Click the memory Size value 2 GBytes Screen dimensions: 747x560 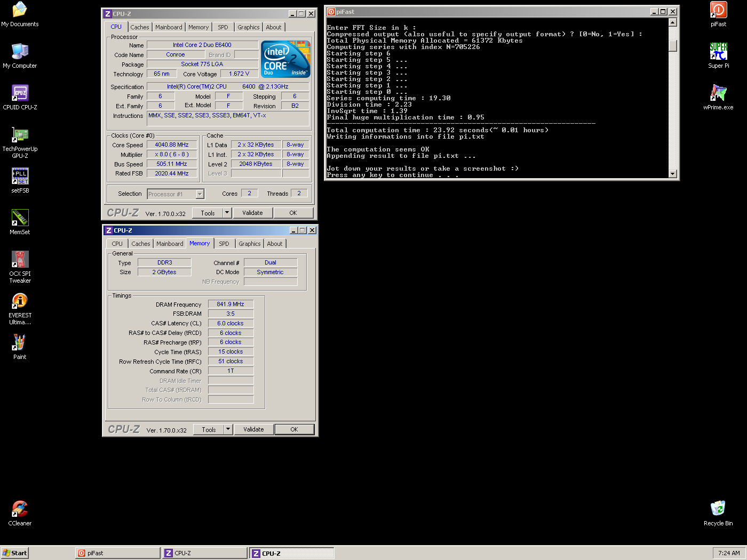point(164,272)
